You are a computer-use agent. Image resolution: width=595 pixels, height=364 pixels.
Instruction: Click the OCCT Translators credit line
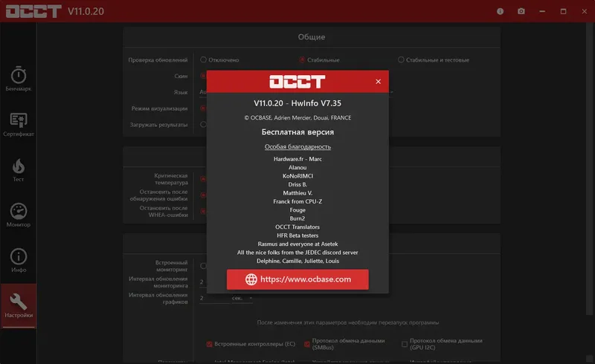click(x=297, y=227)
